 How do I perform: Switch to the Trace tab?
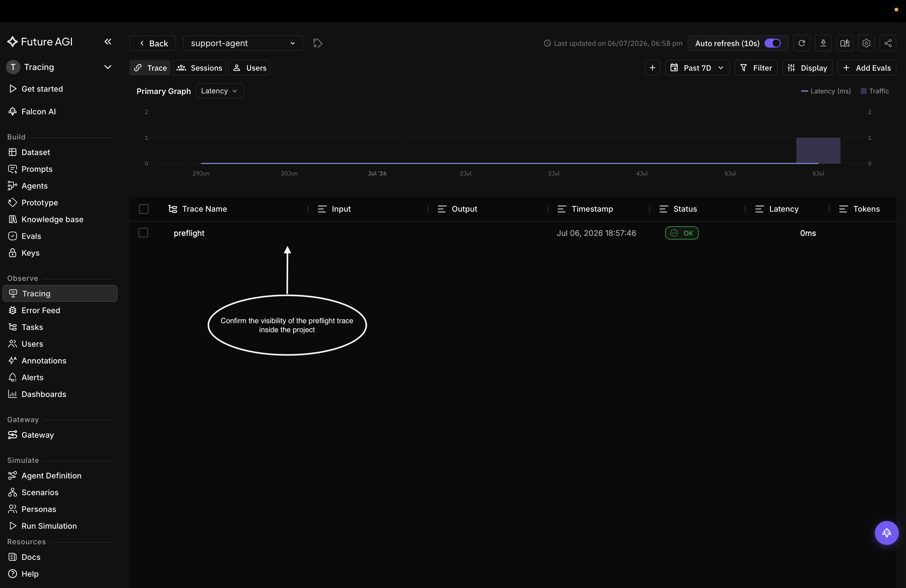(x=150, y=68)
